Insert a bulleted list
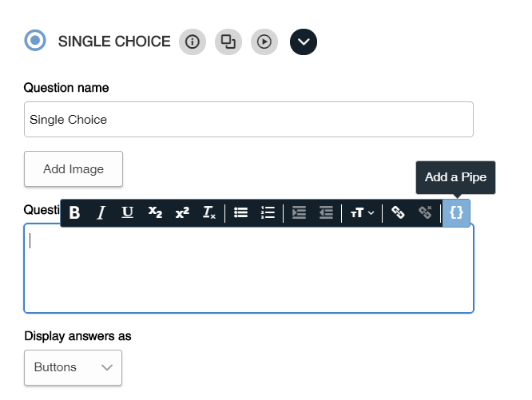This screenshot has width=532, height=400. (240, 212)
